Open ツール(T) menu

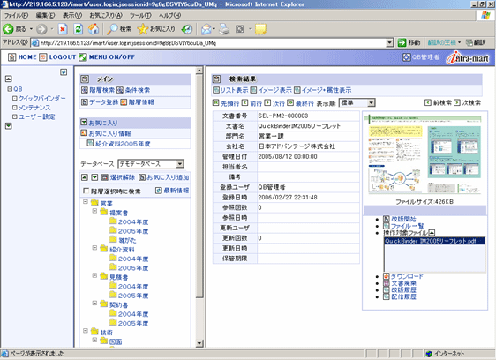(140, 16)
